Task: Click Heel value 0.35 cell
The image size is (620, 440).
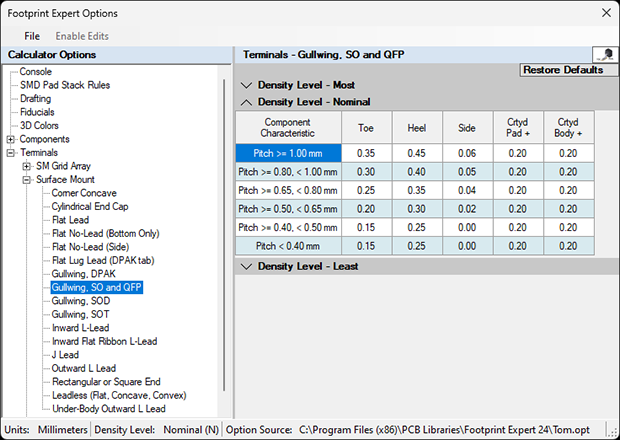Action: coord(417,191)
